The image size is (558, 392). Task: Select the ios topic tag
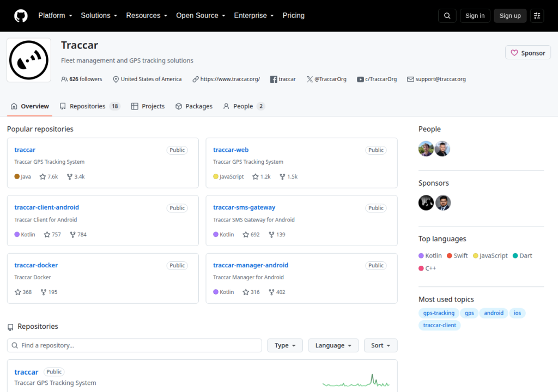coord(517,313)
